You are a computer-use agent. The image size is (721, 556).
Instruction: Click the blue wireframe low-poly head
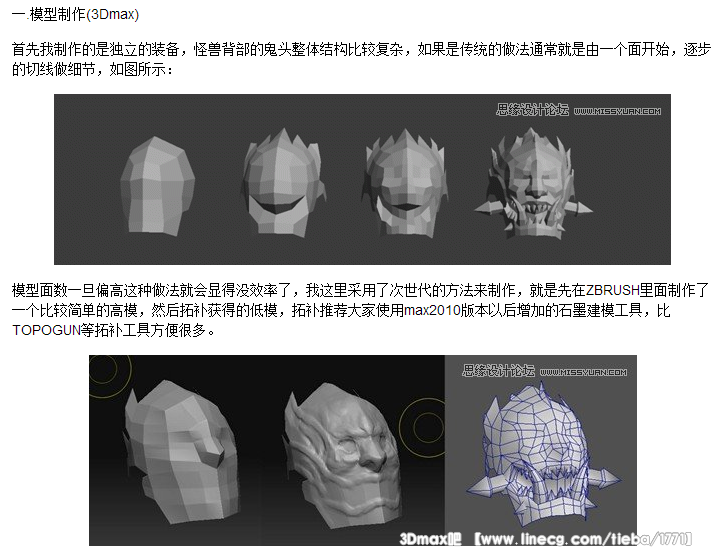point(542,455)
